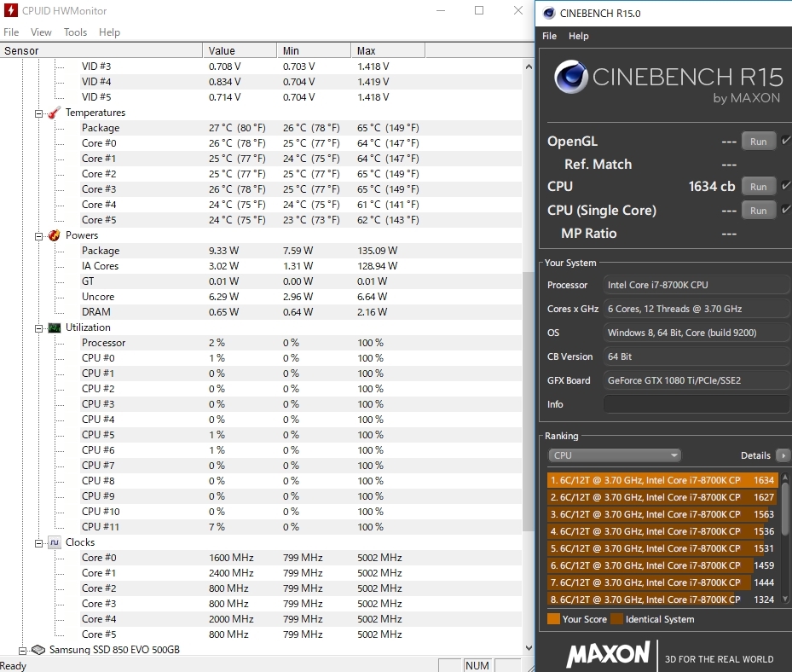Click the CPUID HWMonitor title bar icon
This screenshot has height=672, width=792.
pos(10,10)
